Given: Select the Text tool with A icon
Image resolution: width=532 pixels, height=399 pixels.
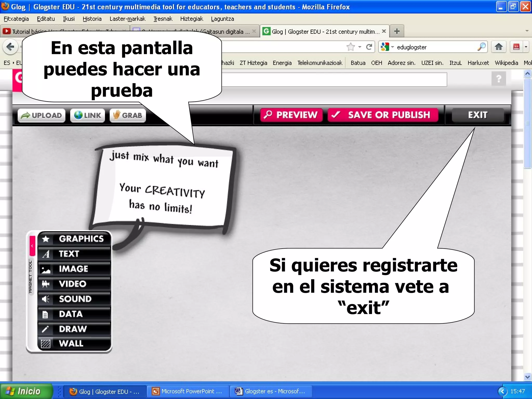Looking at the screenshot, I should (x=74, y=254).
